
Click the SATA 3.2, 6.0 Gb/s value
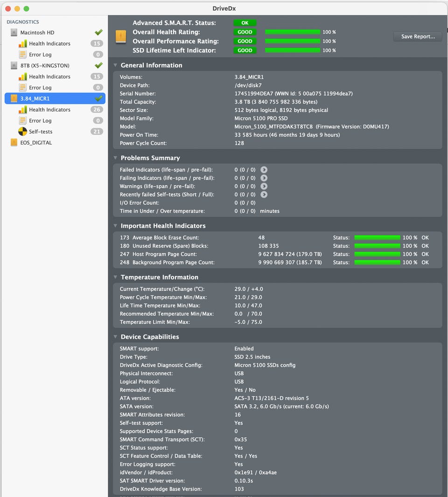(281, 406)
